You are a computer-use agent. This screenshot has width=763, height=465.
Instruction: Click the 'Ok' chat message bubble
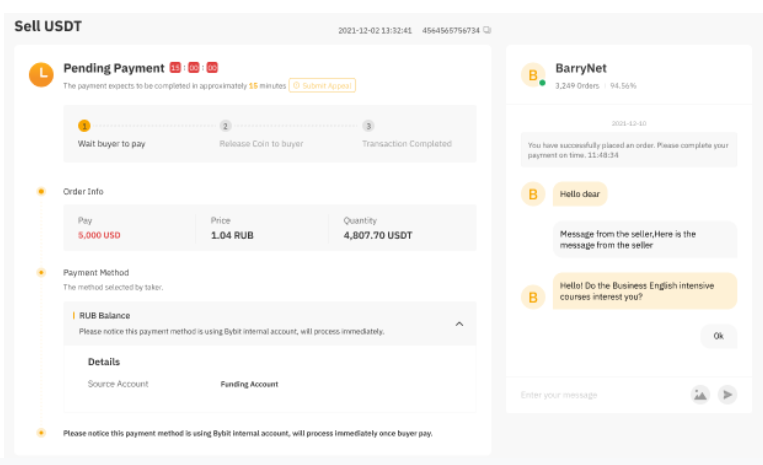tap(718, 336)
